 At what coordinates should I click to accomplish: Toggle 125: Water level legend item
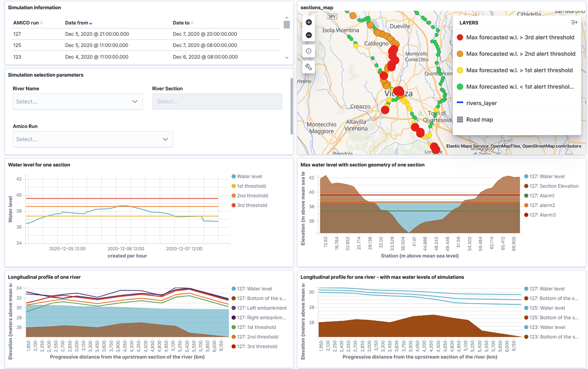545,308
